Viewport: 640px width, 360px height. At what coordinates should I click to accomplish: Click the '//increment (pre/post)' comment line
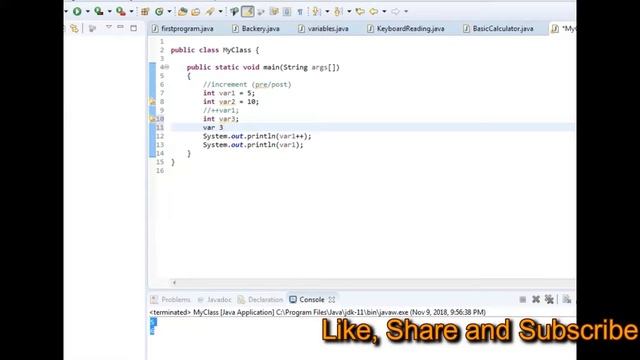tap(247, 84)
